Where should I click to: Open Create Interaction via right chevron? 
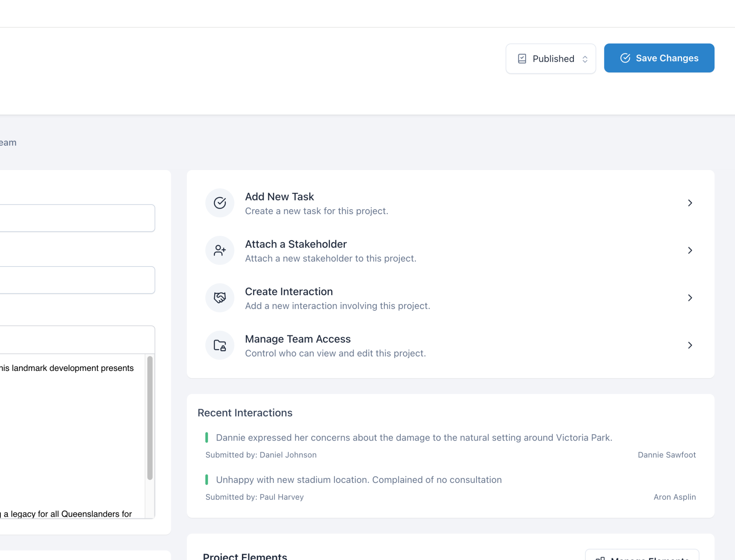[x=690, y=298]
